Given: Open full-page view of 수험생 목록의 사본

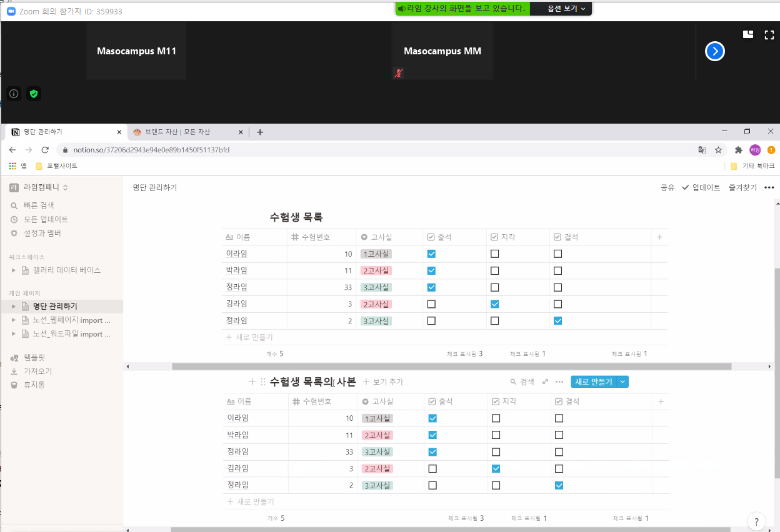Looking at the screenshot, I should (x=545, y=382).
